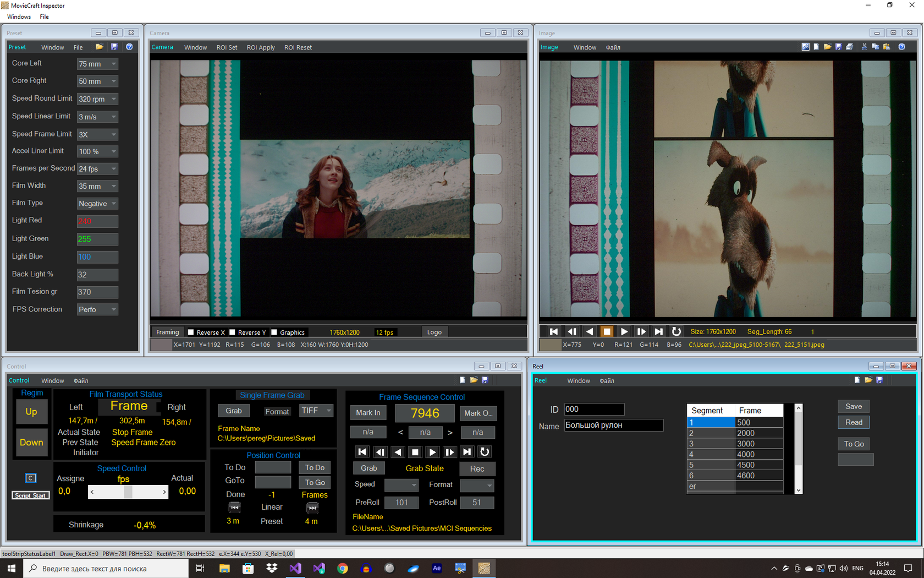Open the ROI Reset menu
924x578 pixels.
298,47
